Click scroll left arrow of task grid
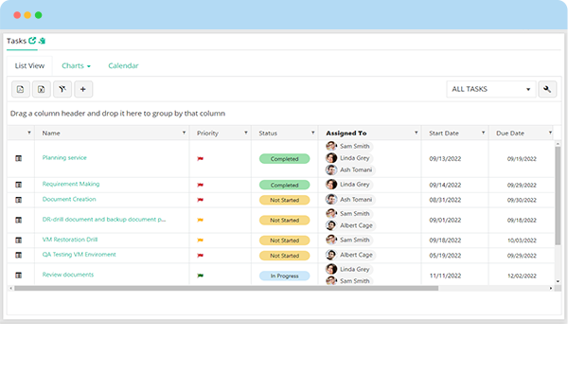Screen dimensions: 568x392 [x=10, y=289]
